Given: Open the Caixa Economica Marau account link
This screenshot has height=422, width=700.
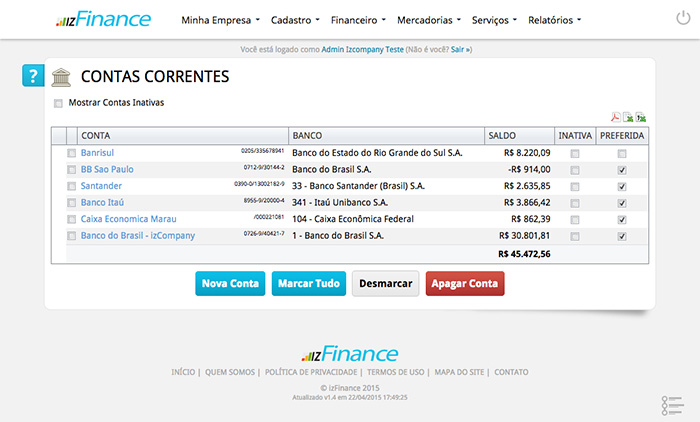Looking at the screenshot, I should pyautogui.click(x=129, y=219).
